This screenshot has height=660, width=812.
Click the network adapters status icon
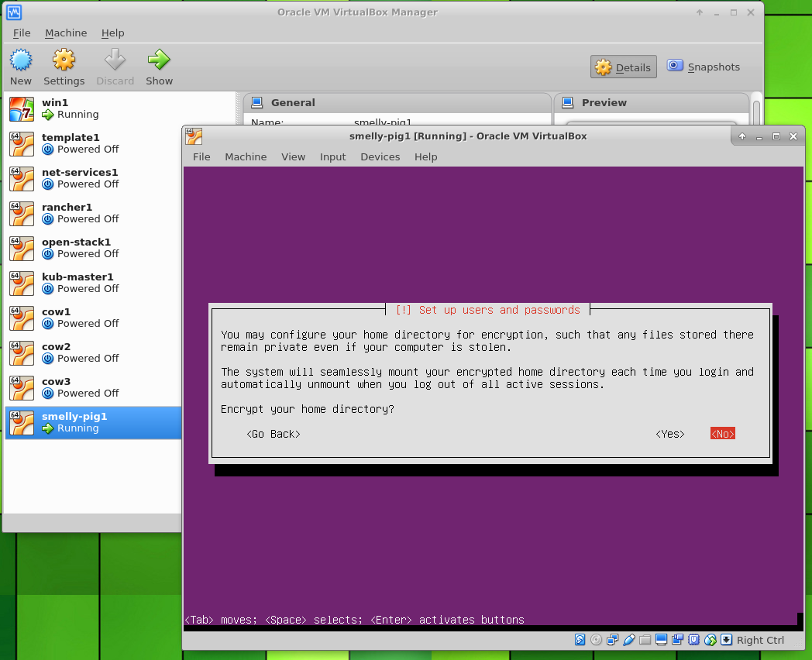[x=613, y=640]
